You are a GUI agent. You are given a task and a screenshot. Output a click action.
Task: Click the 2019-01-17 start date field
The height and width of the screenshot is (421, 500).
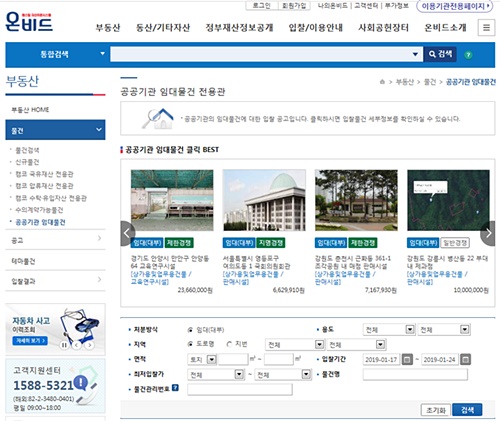click(x=381, y=359)
